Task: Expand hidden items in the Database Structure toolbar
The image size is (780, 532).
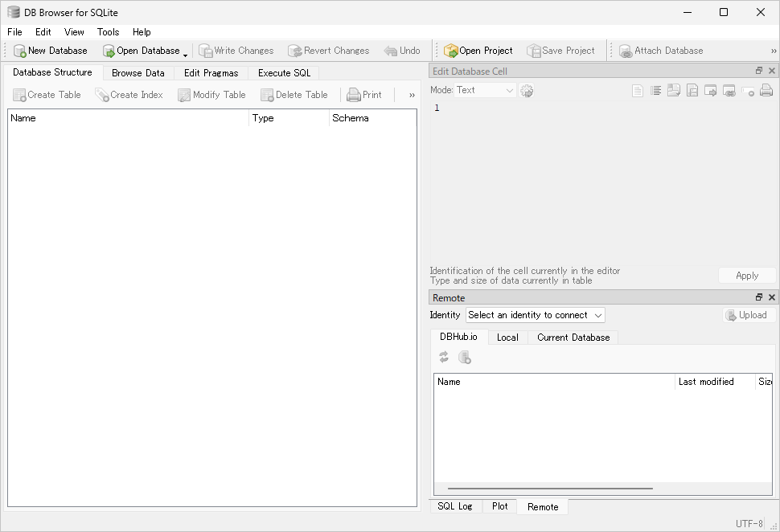Action: click(x=412, y=95)
